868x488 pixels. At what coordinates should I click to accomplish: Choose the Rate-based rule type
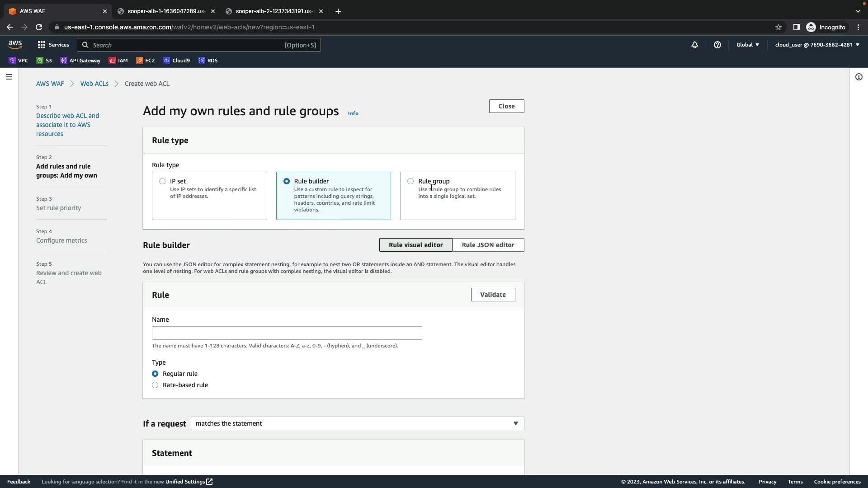tap(155, 385)
